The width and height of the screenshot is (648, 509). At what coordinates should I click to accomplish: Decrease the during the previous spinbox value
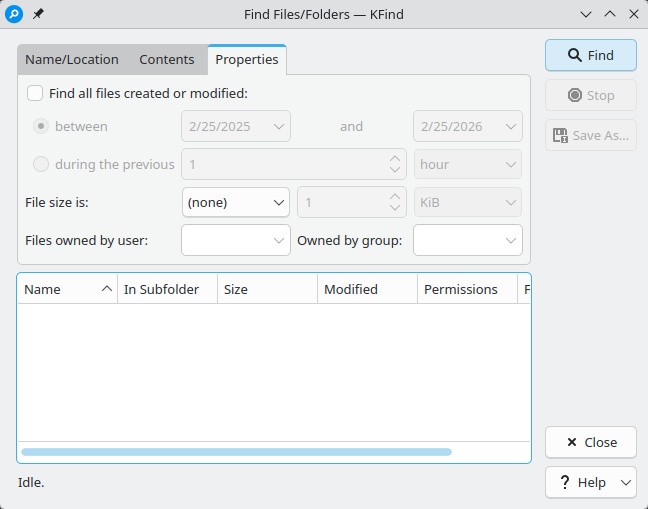click(x=395, y=170)
